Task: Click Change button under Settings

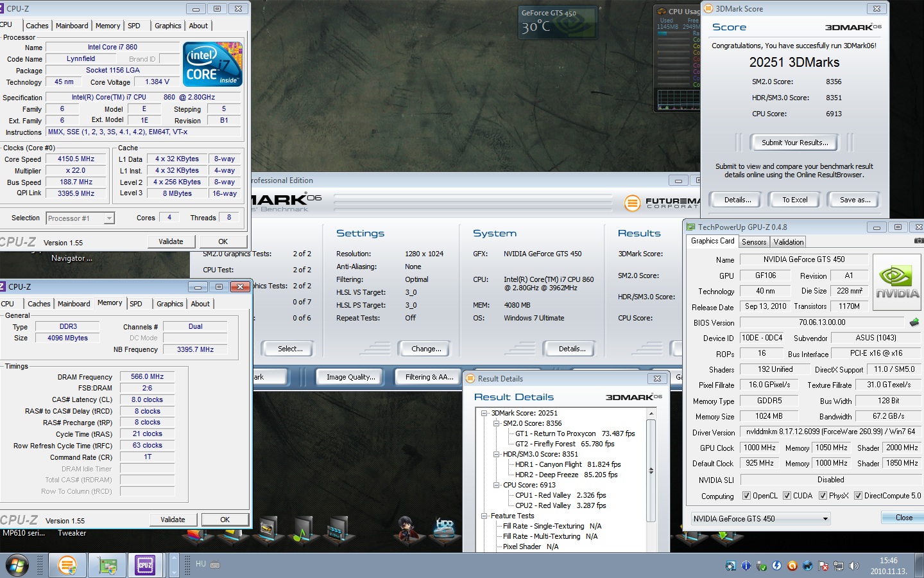Action: click(x=426, y=349)
